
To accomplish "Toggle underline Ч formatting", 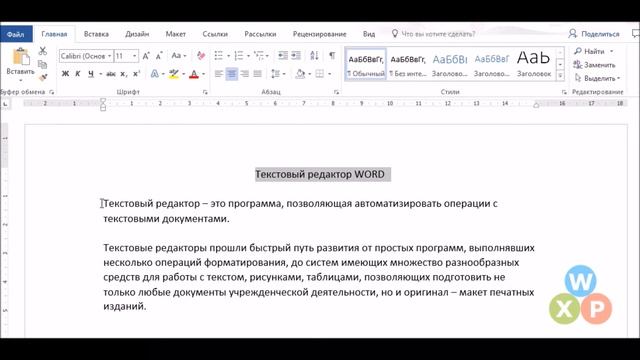I will [91, 74].
